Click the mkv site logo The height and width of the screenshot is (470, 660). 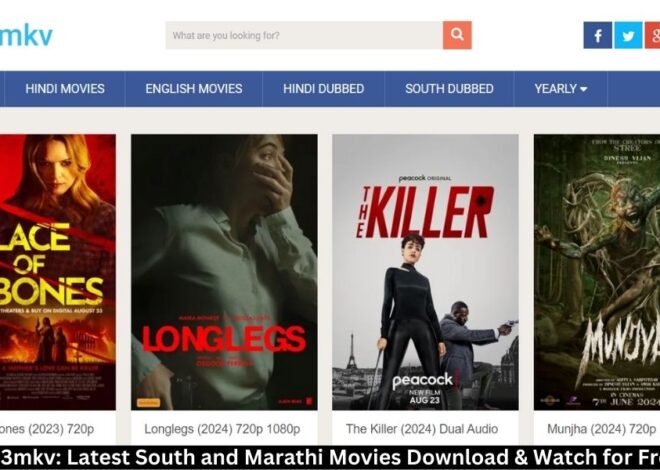tap(26, 35)
